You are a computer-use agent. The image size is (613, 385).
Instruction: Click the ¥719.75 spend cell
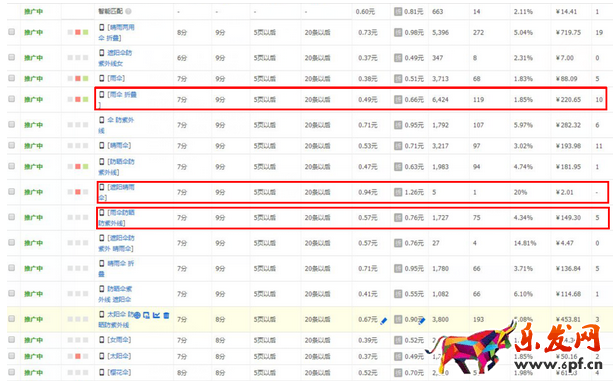tap(568, 32)
